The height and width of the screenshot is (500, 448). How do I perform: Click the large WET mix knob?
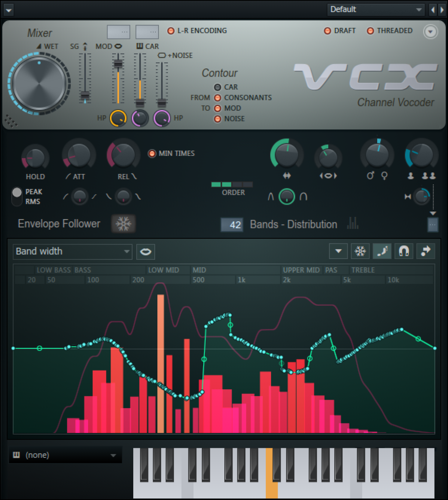pos(39,84)
